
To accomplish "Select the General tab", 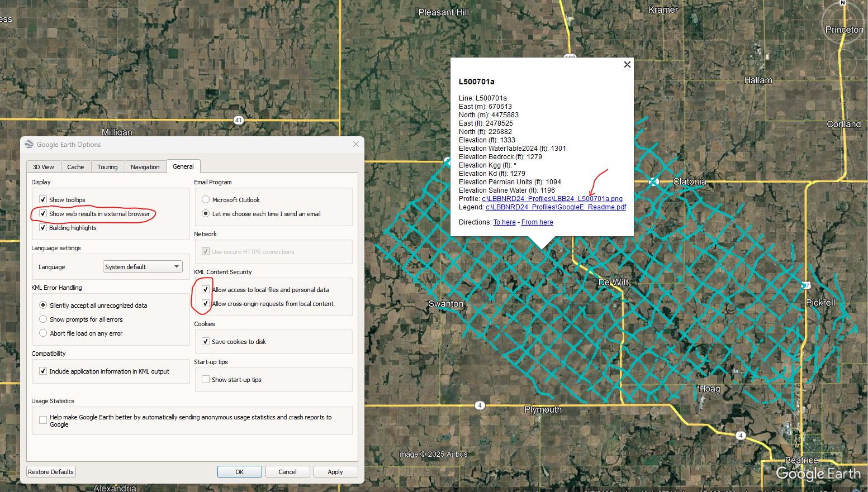I will point(183,166).
